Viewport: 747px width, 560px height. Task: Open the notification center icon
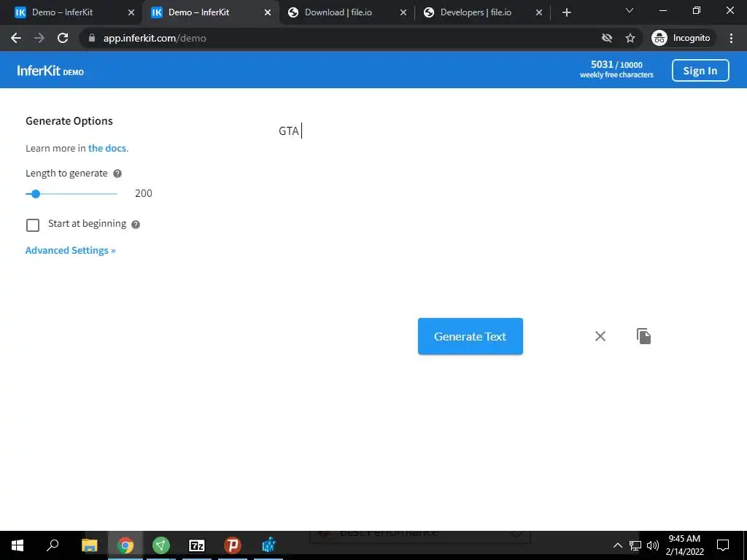(x=723, y=545)
